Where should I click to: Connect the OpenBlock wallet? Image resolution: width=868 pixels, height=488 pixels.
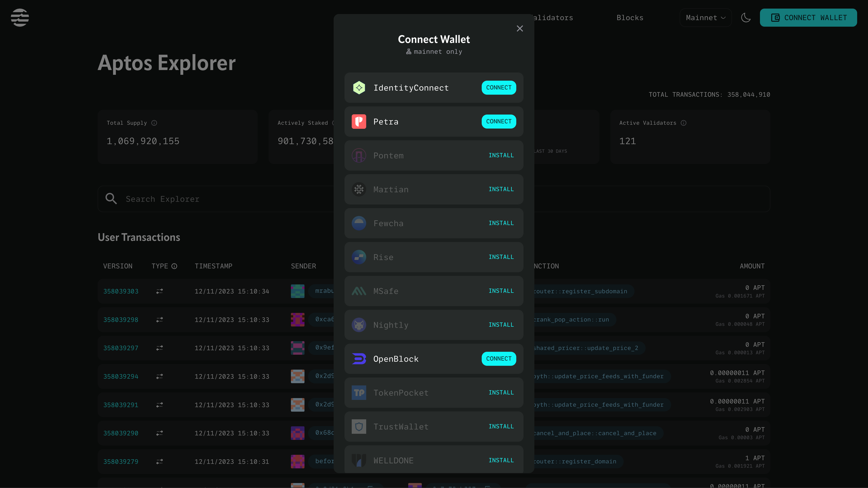pyautogui.click(x=498, y=359)
